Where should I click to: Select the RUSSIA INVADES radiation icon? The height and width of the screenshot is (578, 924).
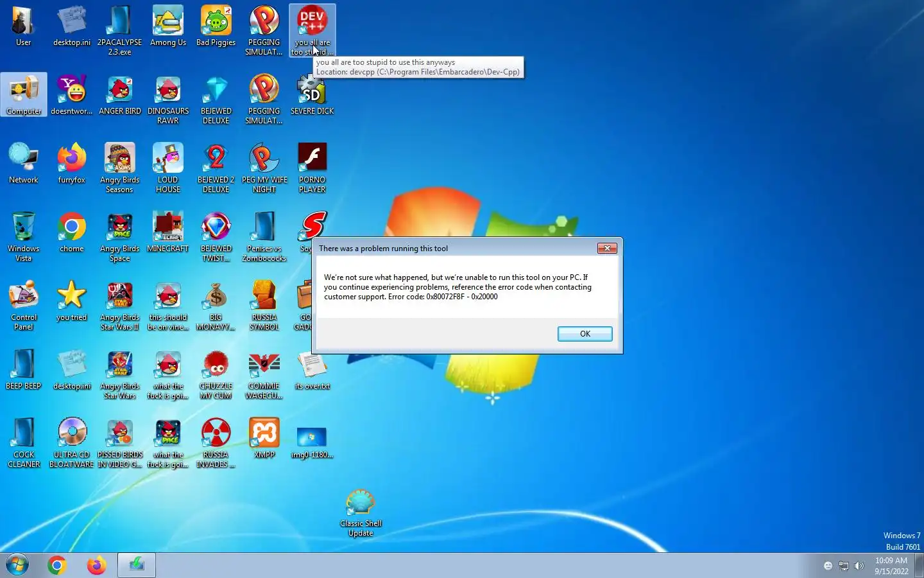click(x=216, y=442)
